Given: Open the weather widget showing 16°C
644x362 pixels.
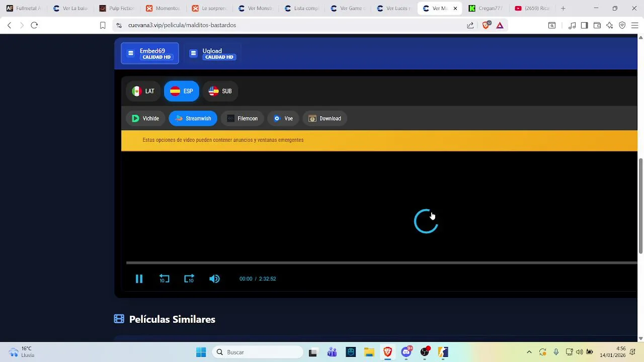Looking at the screenshot, I should (21, 352).
